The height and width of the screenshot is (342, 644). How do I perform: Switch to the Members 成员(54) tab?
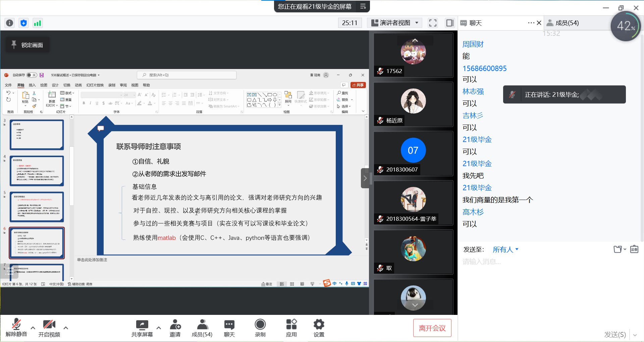pos(567,23)
